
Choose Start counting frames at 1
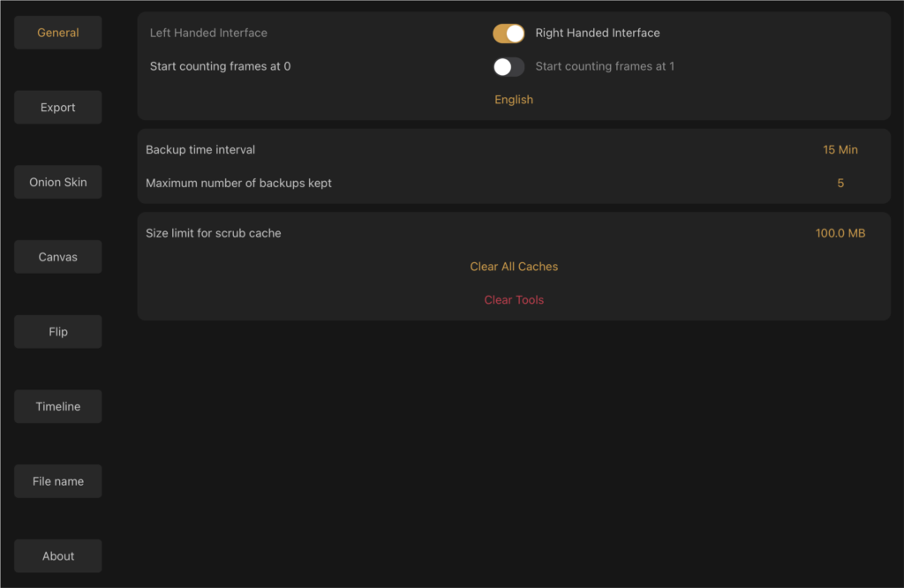click(x=605, y=66)
